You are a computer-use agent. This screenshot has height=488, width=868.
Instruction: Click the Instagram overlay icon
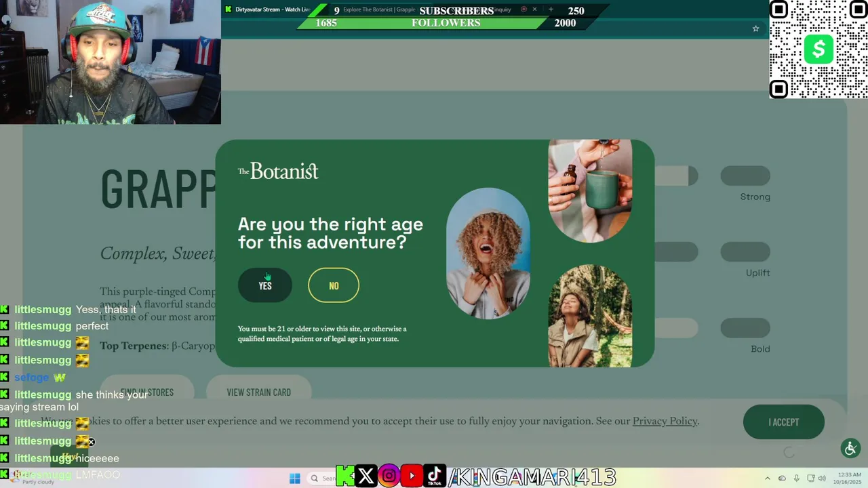pos(389,476)
